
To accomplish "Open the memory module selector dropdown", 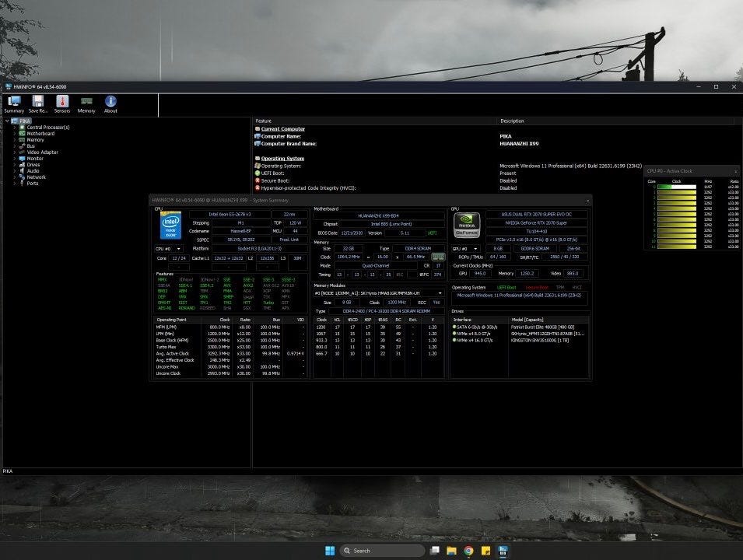I will pyautogui.click(x=379, y=293).
